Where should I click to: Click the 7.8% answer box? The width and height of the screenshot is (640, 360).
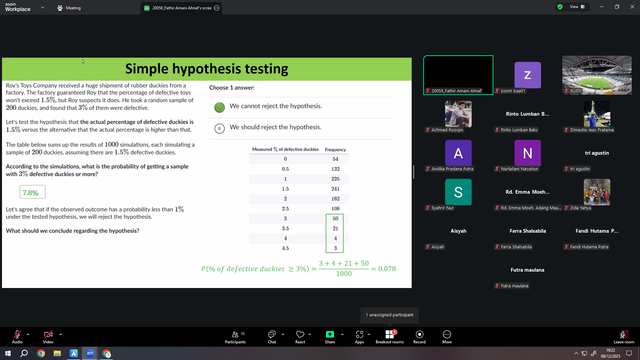click(x=32, y=192)
